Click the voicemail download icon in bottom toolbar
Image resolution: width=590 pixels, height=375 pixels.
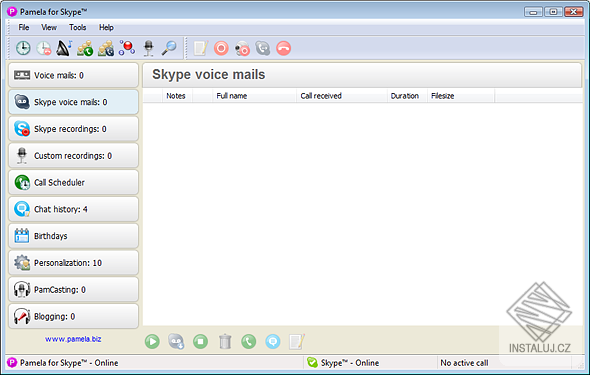click(x=176, y=342)
